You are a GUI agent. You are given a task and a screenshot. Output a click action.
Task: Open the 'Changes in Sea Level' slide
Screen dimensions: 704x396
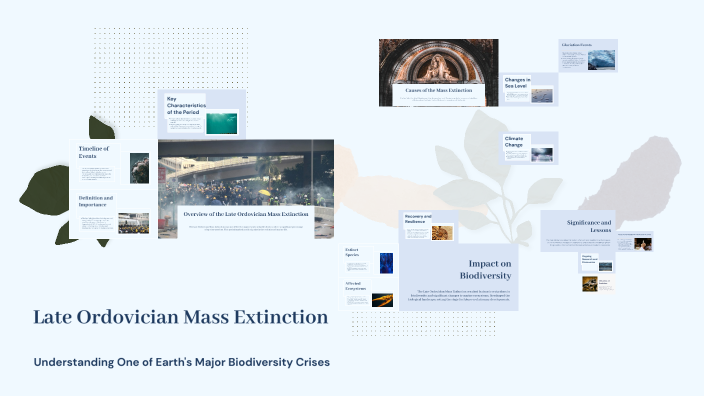point(528,89)
